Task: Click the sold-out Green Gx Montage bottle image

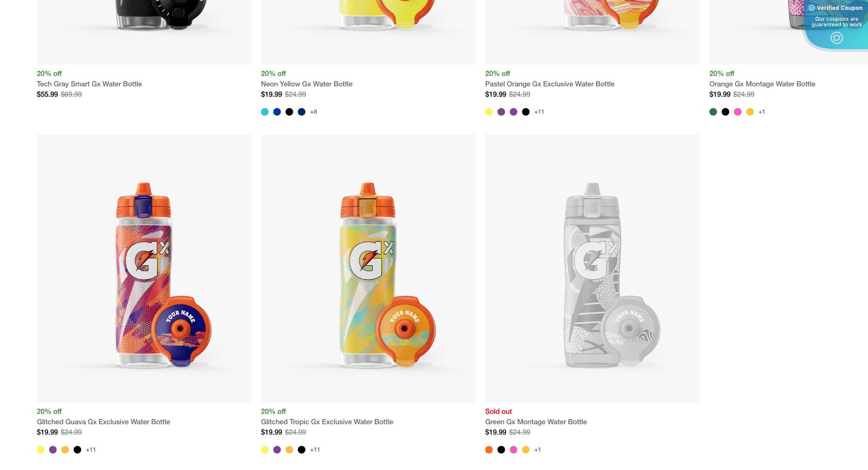Action: (x=592, y=269)
